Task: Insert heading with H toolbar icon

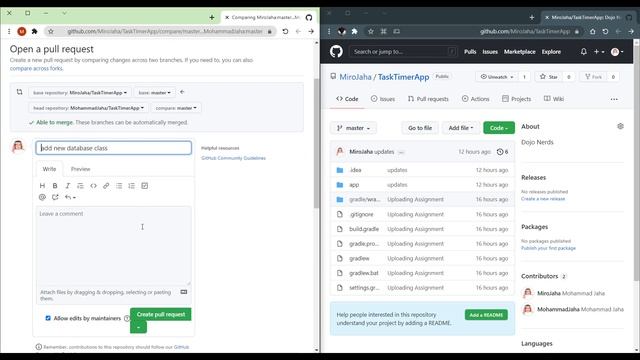Action: pyautogui.click(x=42, y=186)
